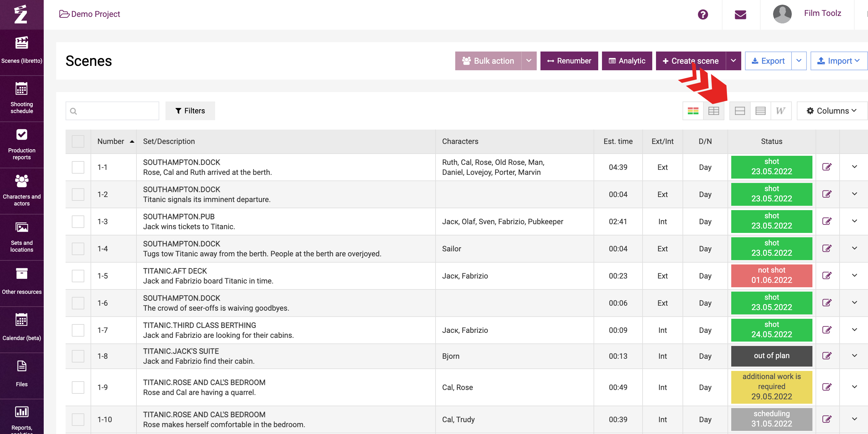Edit scene 1-2 via pencil icon

827,194
